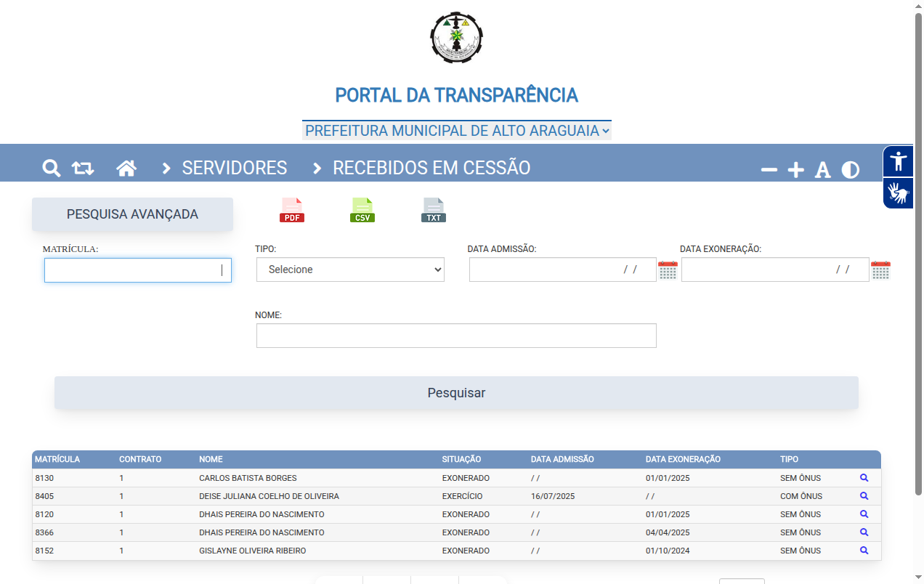Export results as PDF
Screen dimensions: 924x584
click(x=292, y=210)
